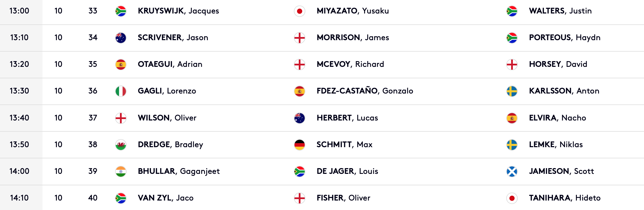The width and height of the screenshot is (644, 210).
Task: Click Australia flag beside SCRIVENER, Jason
Action: tap(121, 38)
